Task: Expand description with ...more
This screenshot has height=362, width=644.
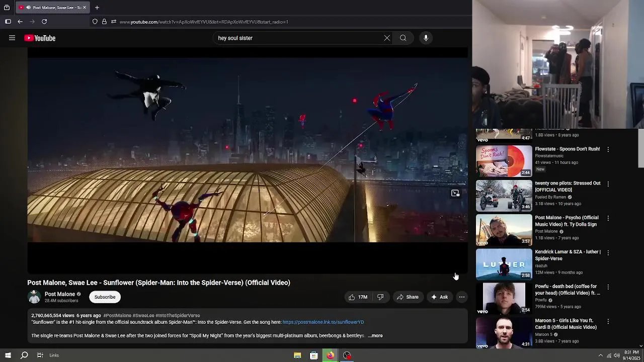Action: tap(375, 336)
